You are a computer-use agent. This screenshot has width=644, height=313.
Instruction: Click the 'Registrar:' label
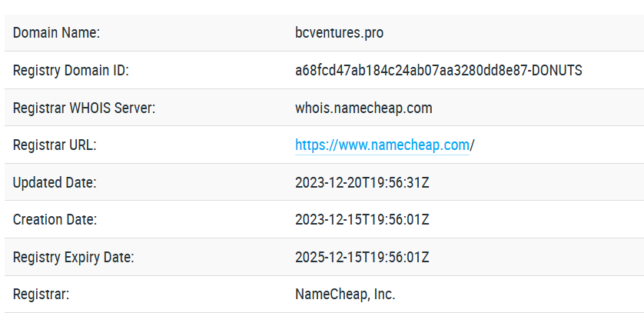[x=41, y=294]
